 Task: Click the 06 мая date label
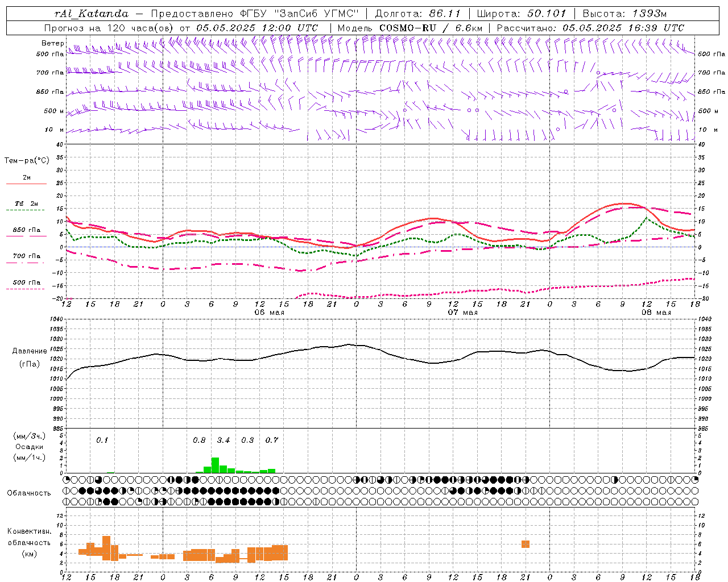pos(269,313)
